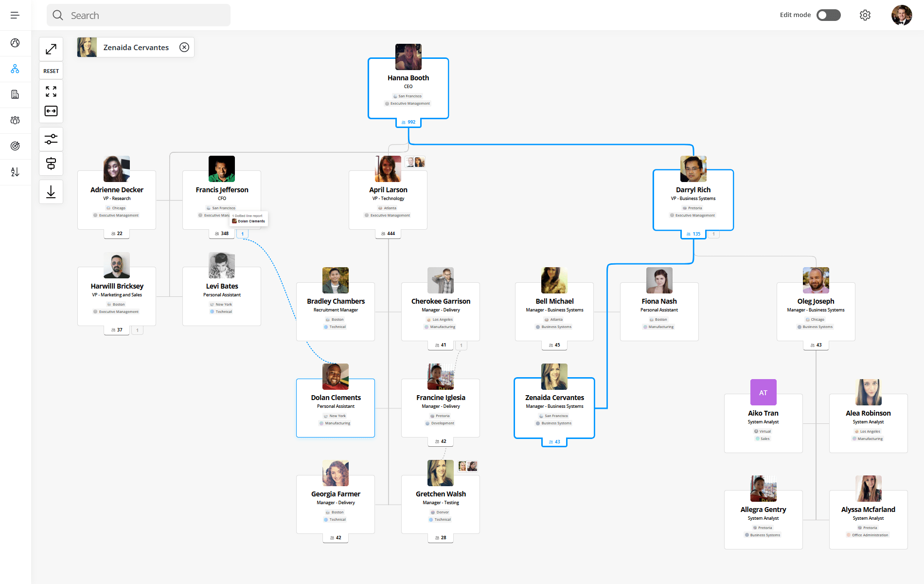Viewport: 924px width, 584px height.
Task: Click the compact layout icon on the toolbar
Action: [x=51, y=164]
